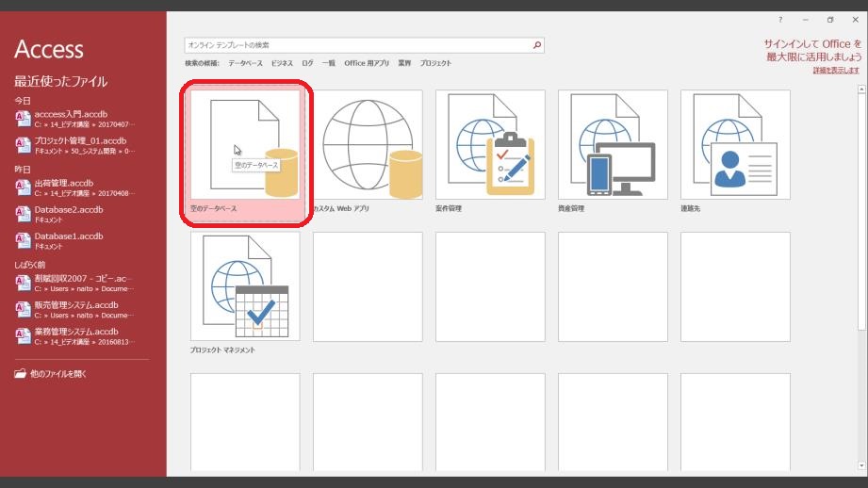868x488 pixels.
Task: Click the Access file icon for Database2.accdb
Action: coord(23,214)
